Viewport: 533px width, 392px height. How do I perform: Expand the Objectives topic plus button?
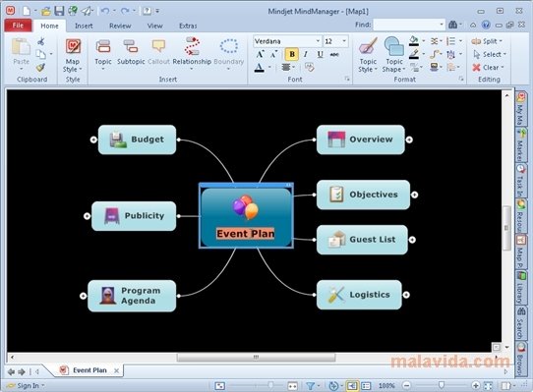(414, 195)
